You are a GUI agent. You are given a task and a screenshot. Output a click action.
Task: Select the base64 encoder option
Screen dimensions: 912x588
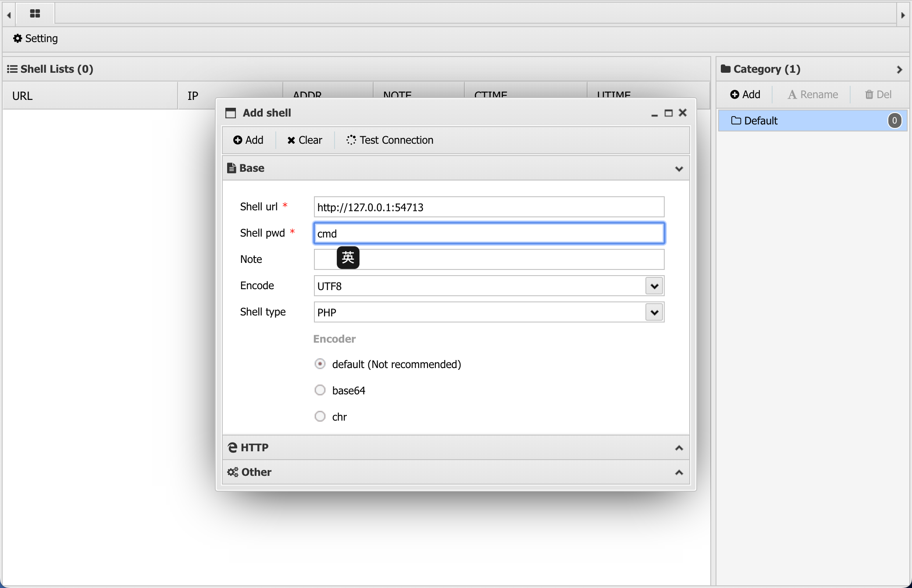point(320,390)
